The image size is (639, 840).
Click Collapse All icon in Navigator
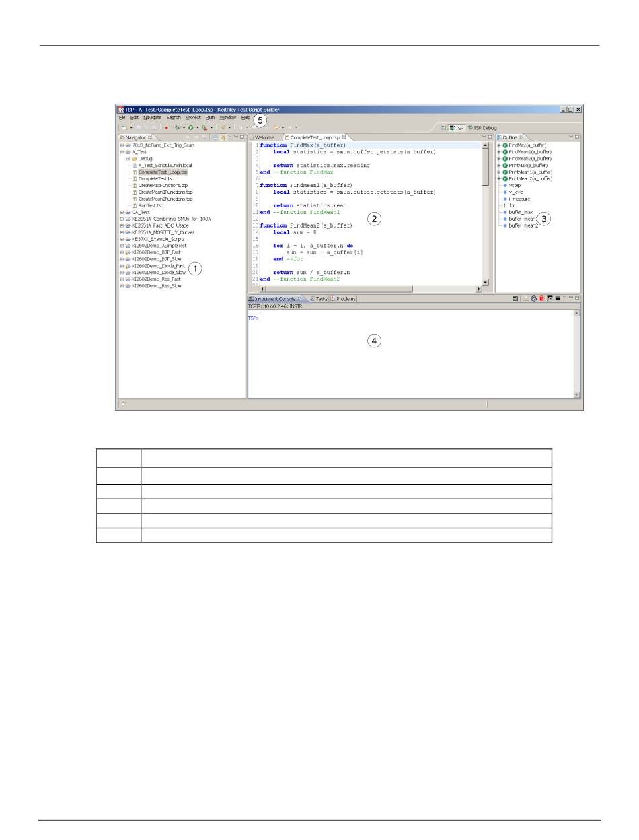point(215,137)
